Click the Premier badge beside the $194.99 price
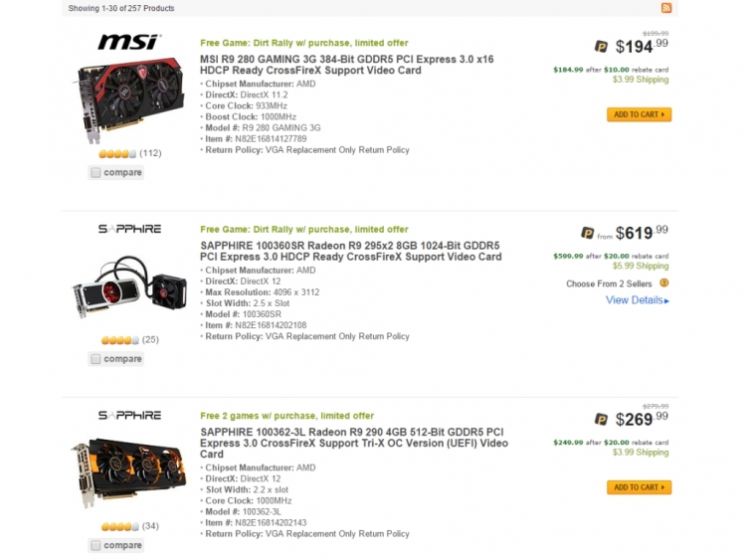The image size is (746, 560). 602,46
